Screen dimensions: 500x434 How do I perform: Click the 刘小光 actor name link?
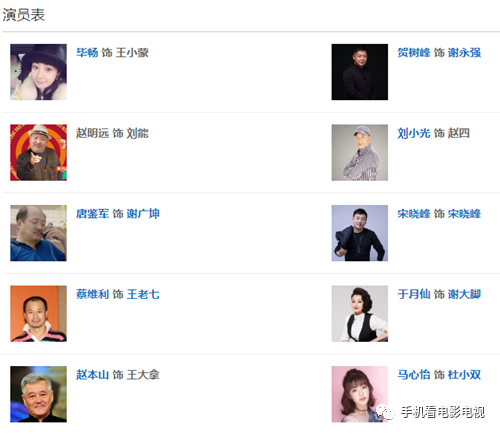(x=414, y=133)
